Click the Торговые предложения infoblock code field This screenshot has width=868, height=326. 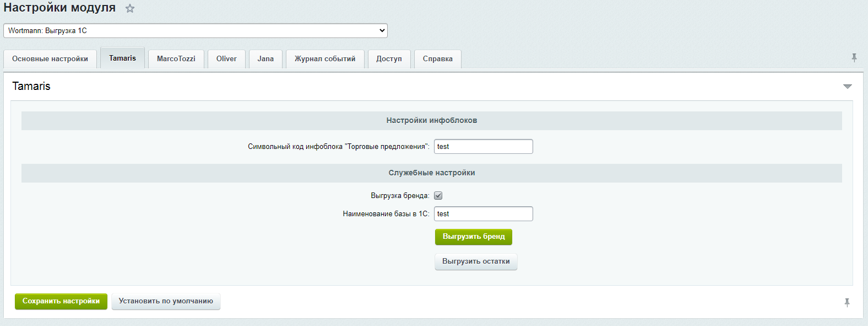tap(483, 147)
